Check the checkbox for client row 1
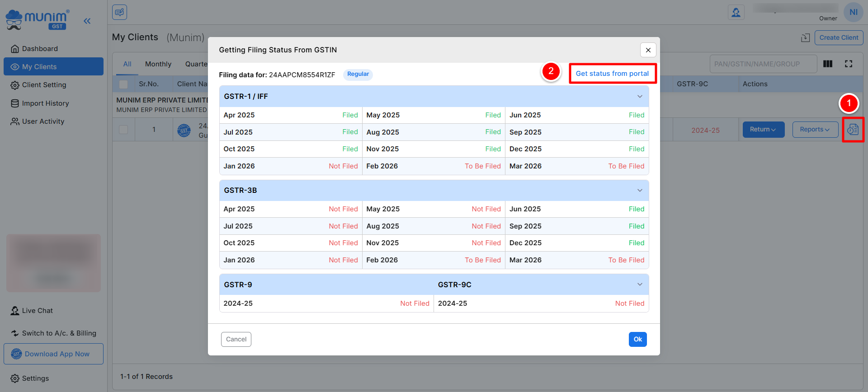 coord(123,130)
